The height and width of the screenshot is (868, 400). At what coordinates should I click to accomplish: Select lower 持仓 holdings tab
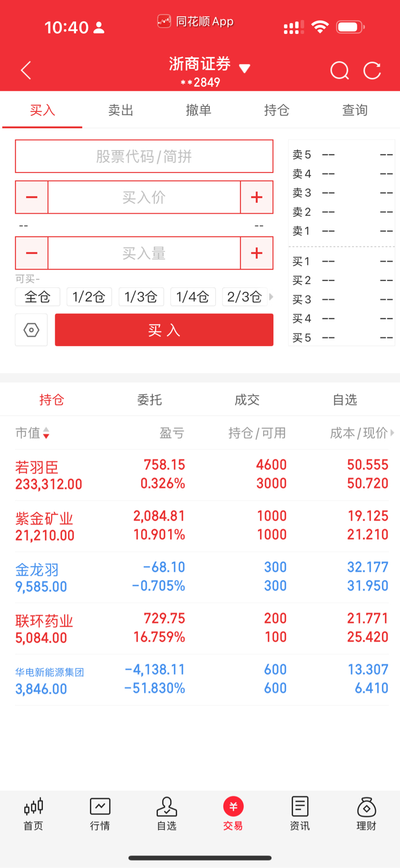52,400
